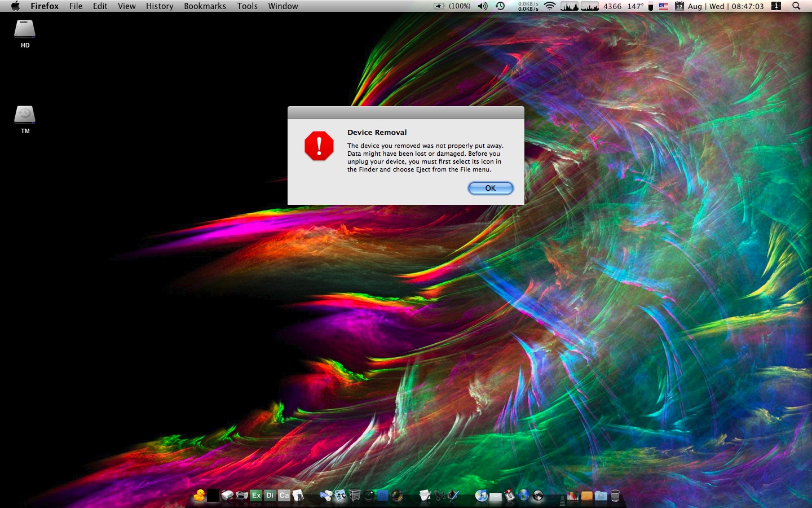Open the Window menu
812x508 pixels.
283,6
